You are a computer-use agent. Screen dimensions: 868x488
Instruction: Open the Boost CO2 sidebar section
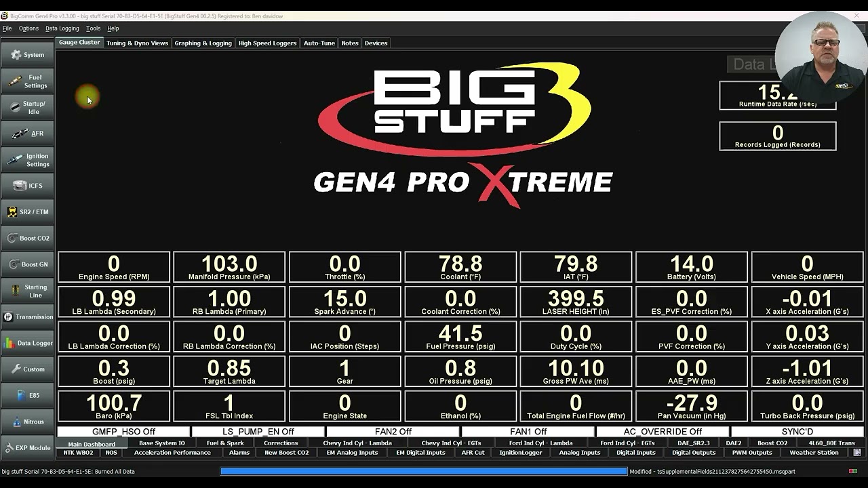[x=28, y=239]
